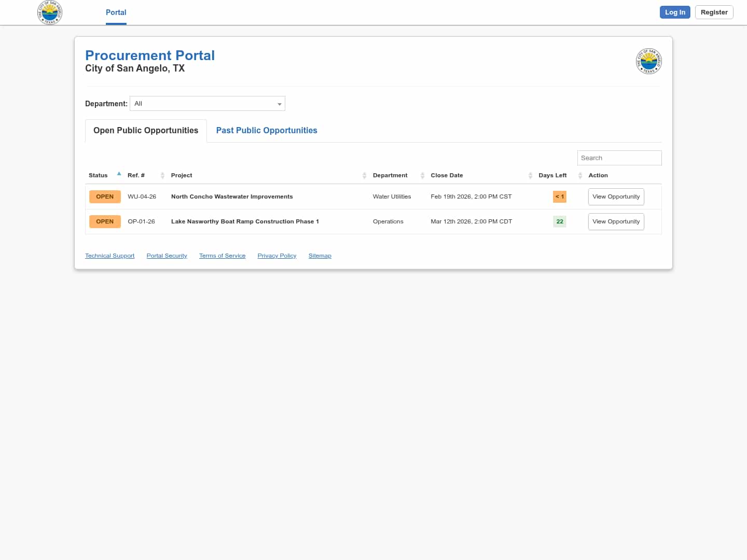Image resolution: width=747 pixels, height=560 pixels.
Task: View Opportunity for North Concho Wastewater Improvements
Action: pyautogui.click(x=616, y=197)
